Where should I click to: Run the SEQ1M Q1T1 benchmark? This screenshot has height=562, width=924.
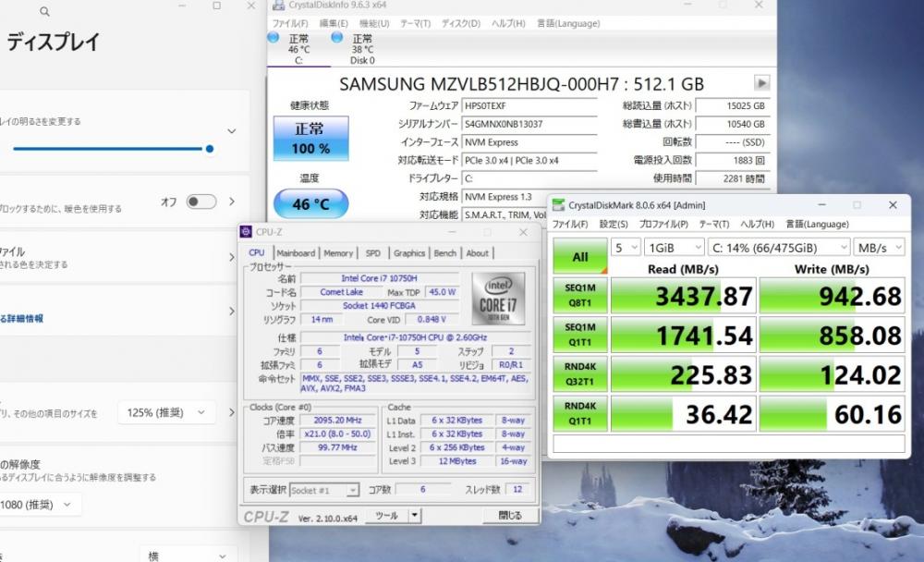tap(580, 335)
